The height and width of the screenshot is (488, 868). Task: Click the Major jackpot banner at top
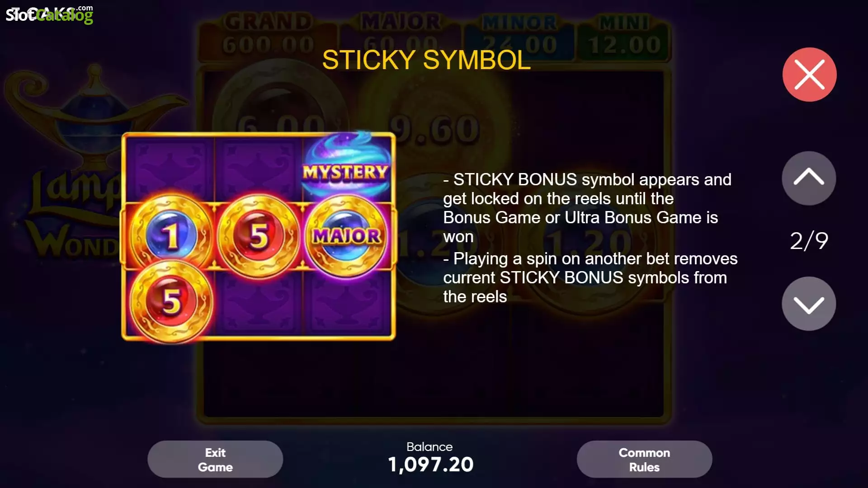401,34
